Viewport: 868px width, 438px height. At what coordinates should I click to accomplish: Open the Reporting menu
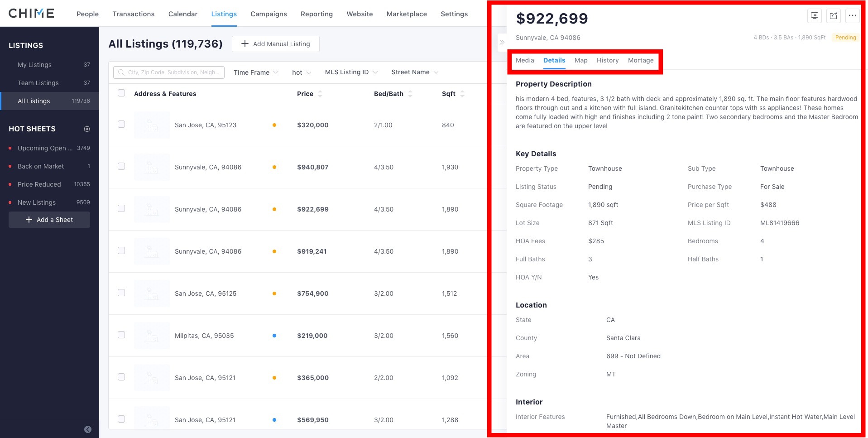point(317,14)
